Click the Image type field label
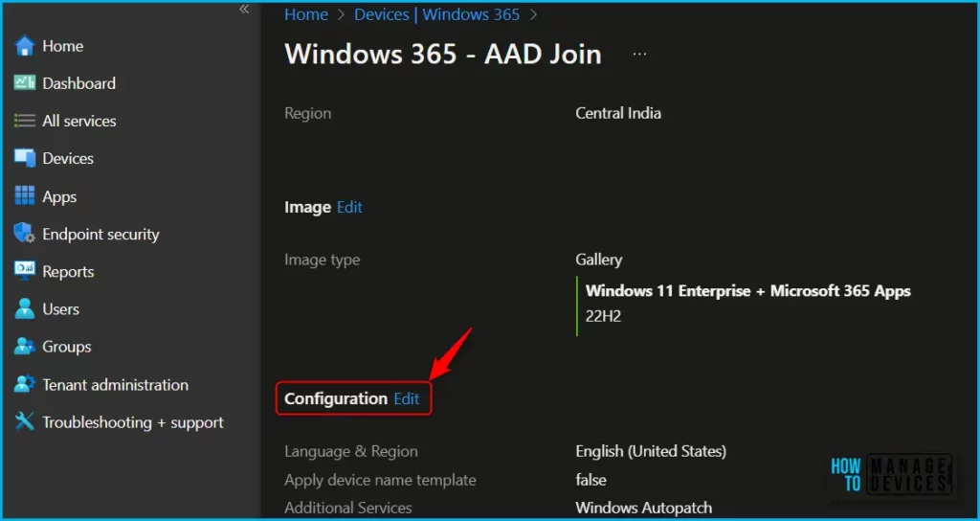980x521 pixels. 322,260
